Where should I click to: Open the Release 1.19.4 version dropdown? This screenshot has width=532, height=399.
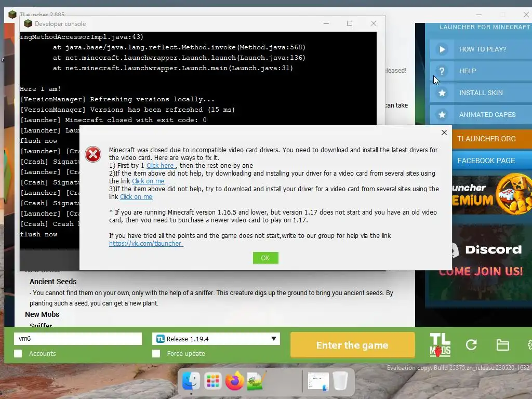pyautogui.click(x=216, y=339)
